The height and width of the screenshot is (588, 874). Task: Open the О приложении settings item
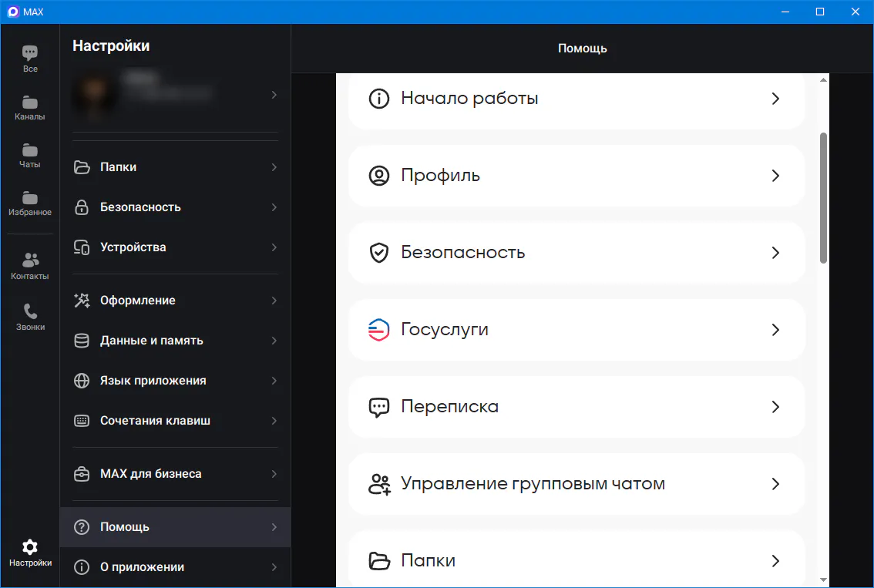click(175, 567)
